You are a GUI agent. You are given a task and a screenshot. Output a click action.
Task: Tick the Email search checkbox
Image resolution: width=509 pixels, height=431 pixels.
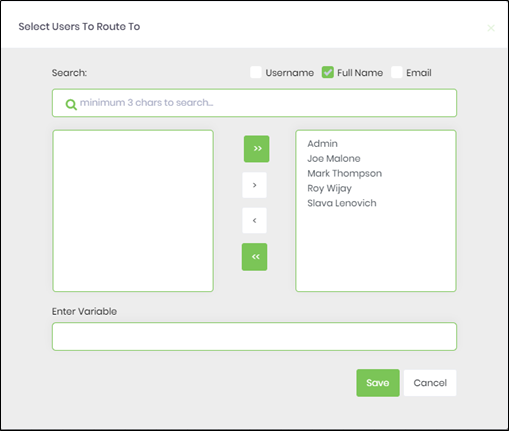click(396, 72)
